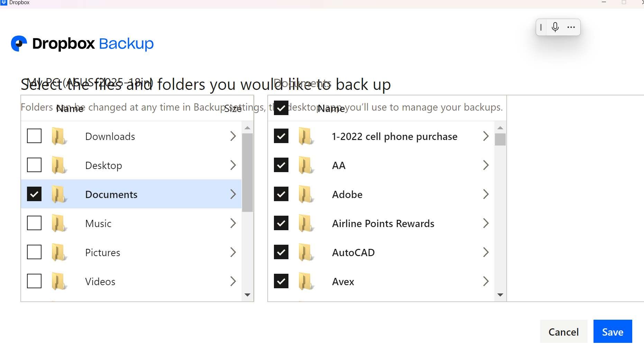Image resolution: width=644 pixels, height=356 pixels.
Task: Click the folder icon next to Documents
Action: point(59,194)
